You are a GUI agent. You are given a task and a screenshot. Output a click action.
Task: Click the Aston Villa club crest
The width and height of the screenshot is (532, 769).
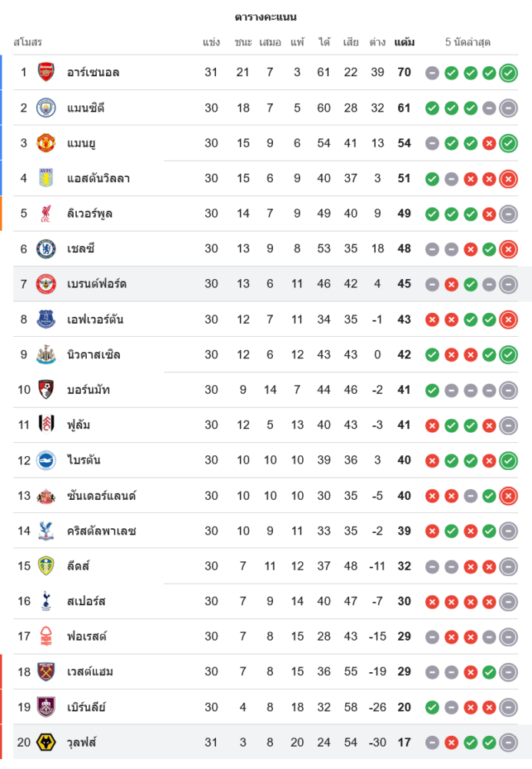click(x=47, y=178)
